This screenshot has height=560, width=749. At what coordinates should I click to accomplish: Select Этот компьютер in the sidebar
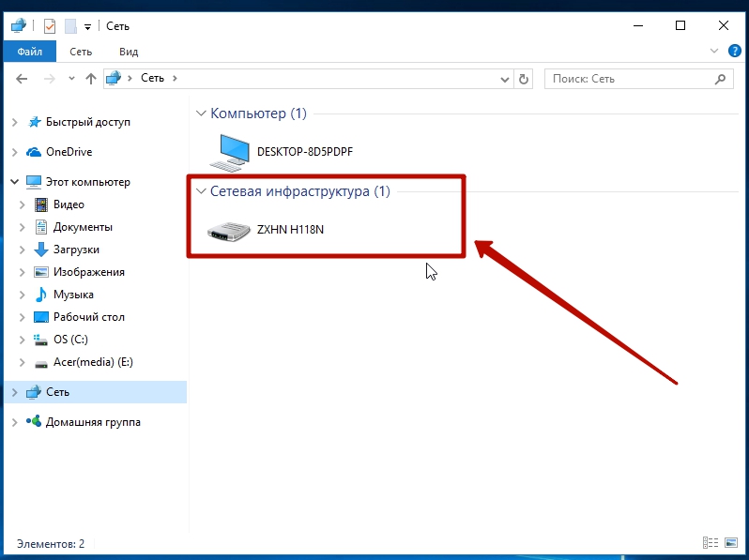[88, 182]
